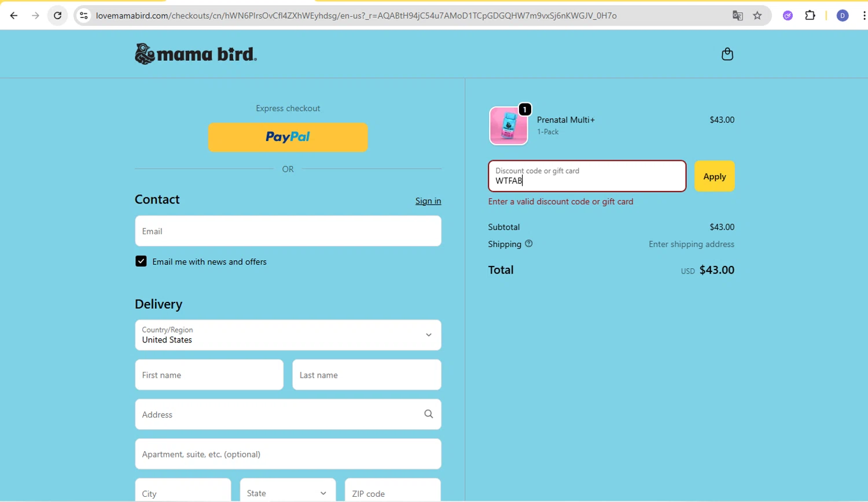868x502 pixels.
Task: Click the Delivery heading
Action: [159, 304]
